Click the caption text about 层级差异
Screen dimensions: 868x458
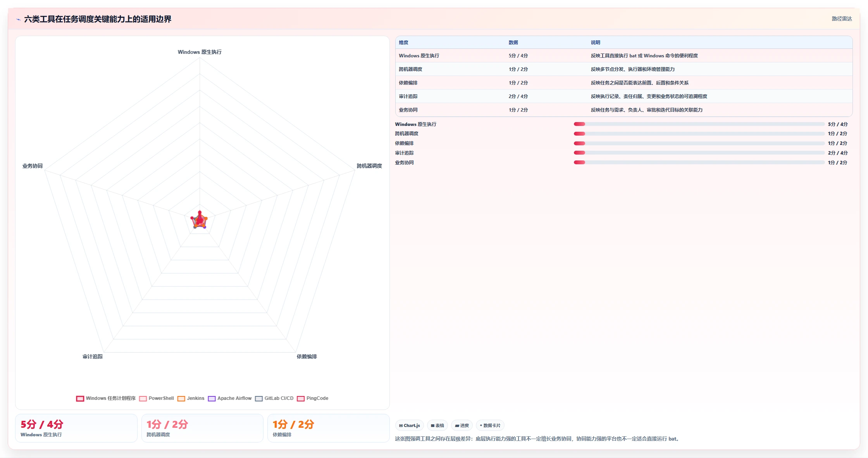pyautogui.click(x=538, y=439)
